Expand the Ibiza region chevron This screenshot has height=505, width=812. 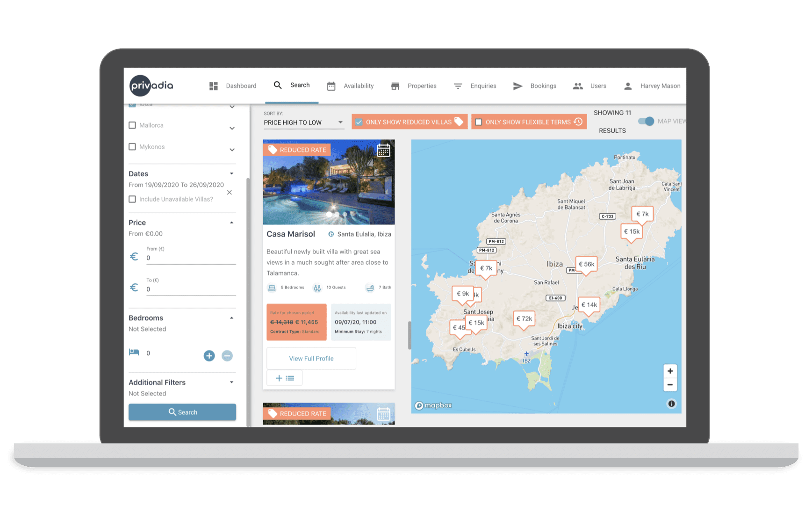pyautogui.click(x=232, y=107)
